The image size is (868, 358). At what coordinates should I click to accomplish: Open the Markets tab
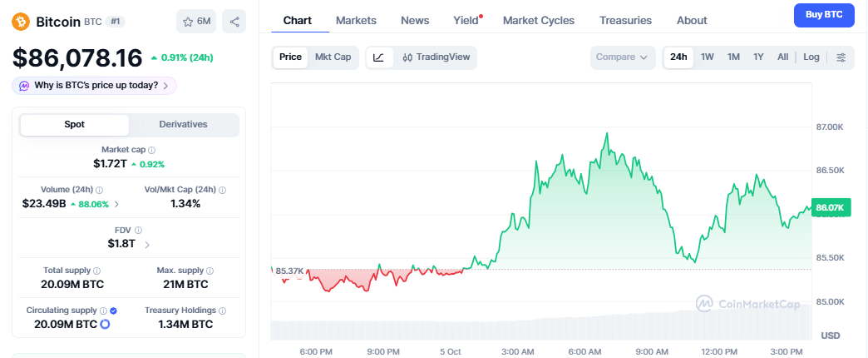pyautogui.click(x=356, y=21)
